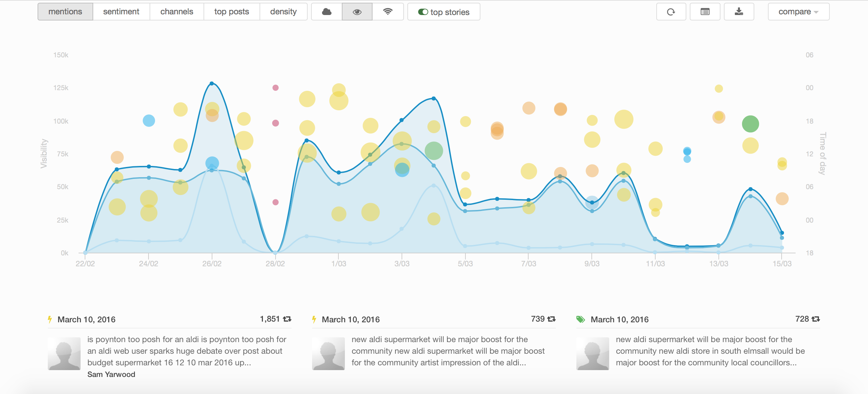Switch to the sentiment tab
The image size is (868, 394).
tap(121, 12)
